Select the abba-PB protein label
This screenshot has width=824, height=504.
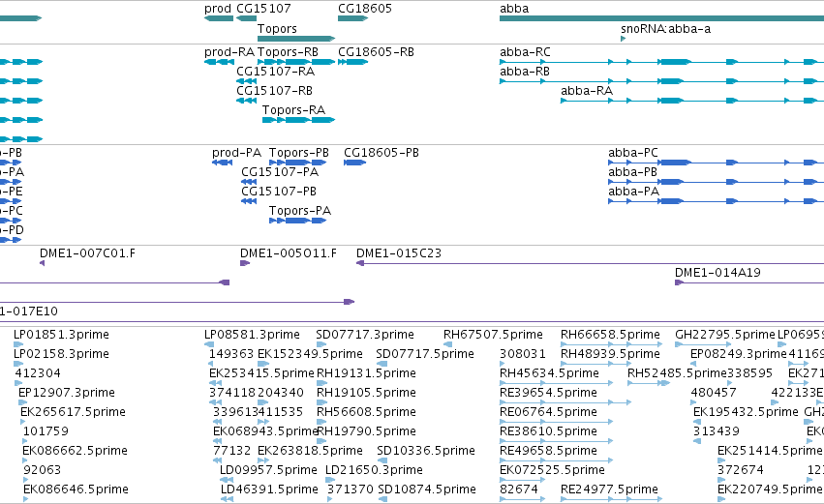click(x=632, y=172)
